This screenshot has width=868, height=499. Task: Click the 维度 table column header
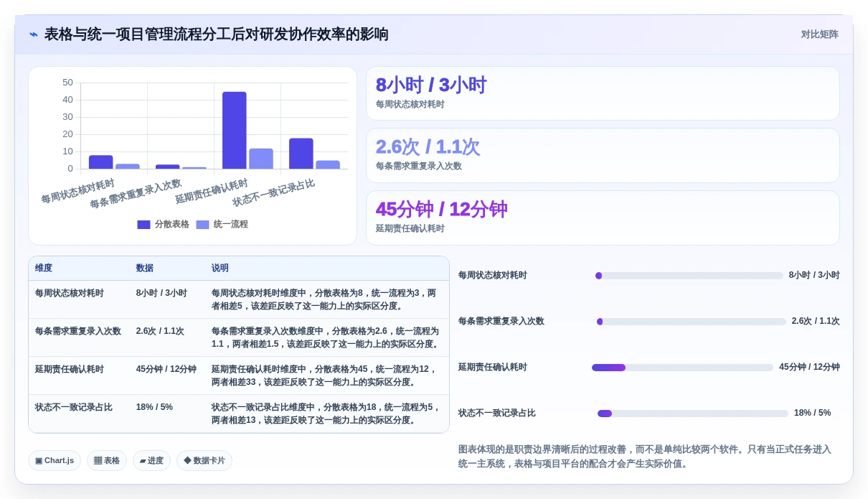point(44,268)
